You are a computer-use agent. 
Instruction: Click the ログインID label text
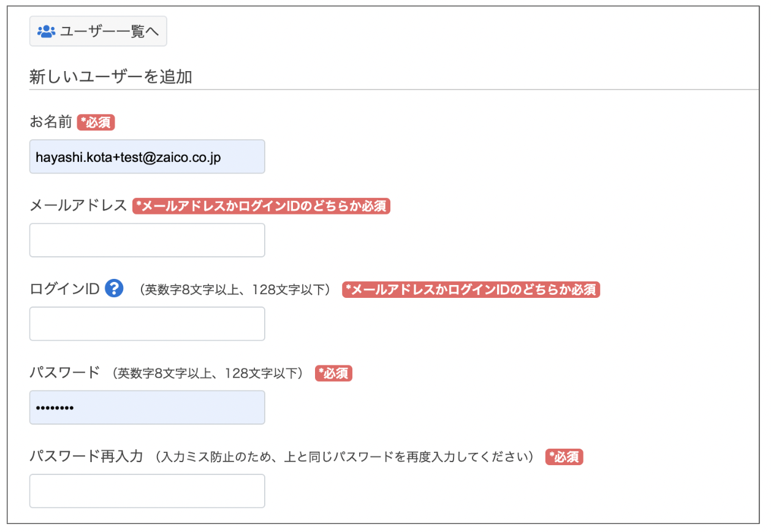pyautogui.click(x=64, y=289)
